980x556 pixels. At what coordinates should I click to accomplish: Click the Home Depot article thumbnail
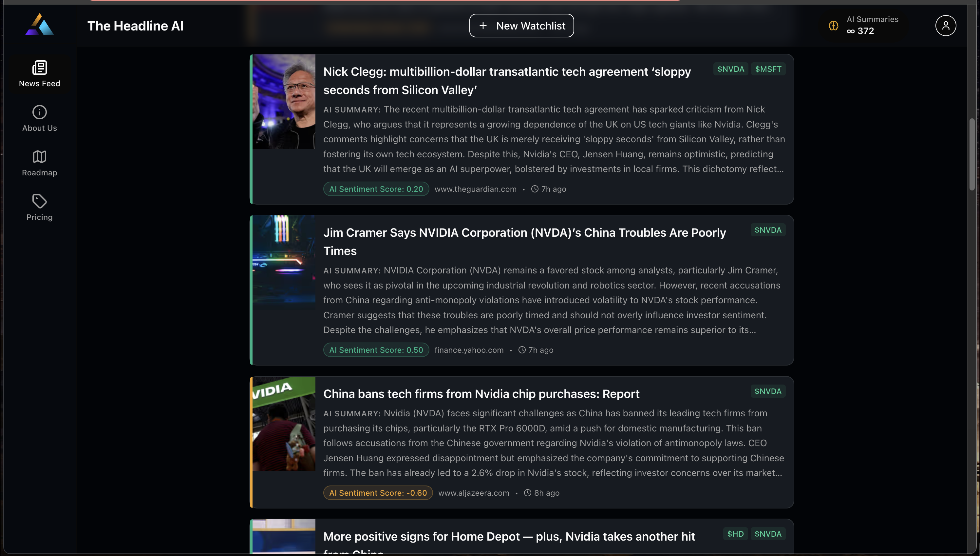tap(284, 537)
